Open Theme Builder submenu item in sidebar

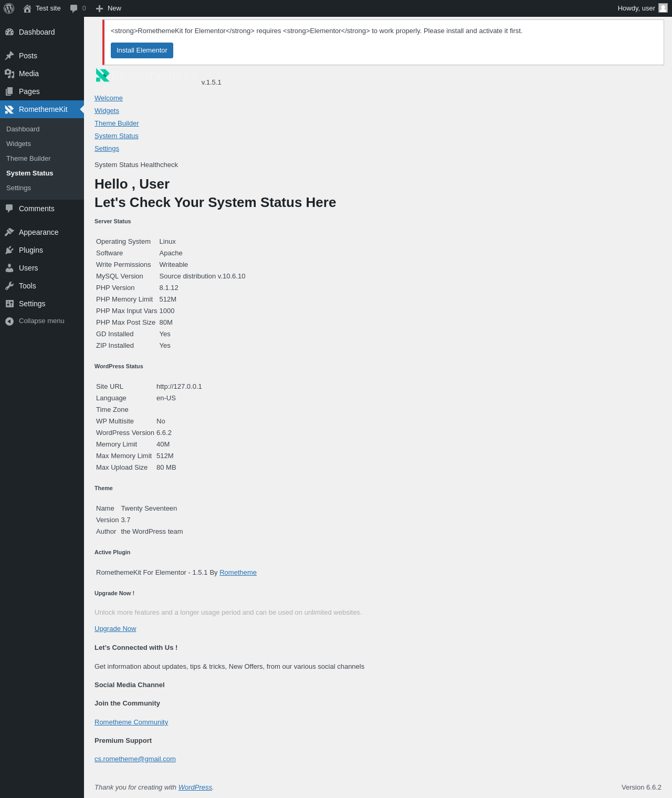click(29, 159)
